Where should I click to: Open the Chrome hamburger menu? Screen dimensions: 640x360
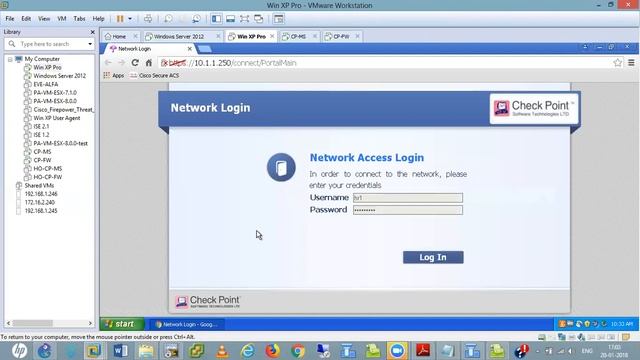631,63
